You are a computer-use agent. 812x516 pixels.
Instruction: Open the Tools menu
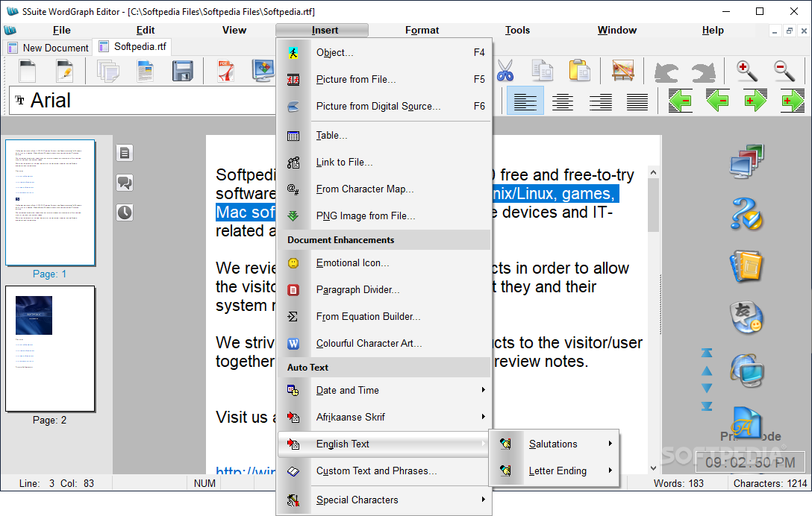(x=517, y=30)
